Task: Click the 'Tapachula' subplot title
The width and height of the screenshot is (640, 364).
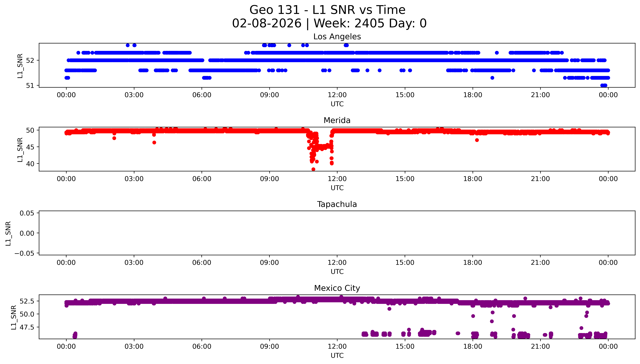Action: pyautogui.click(x=337, y=204)
